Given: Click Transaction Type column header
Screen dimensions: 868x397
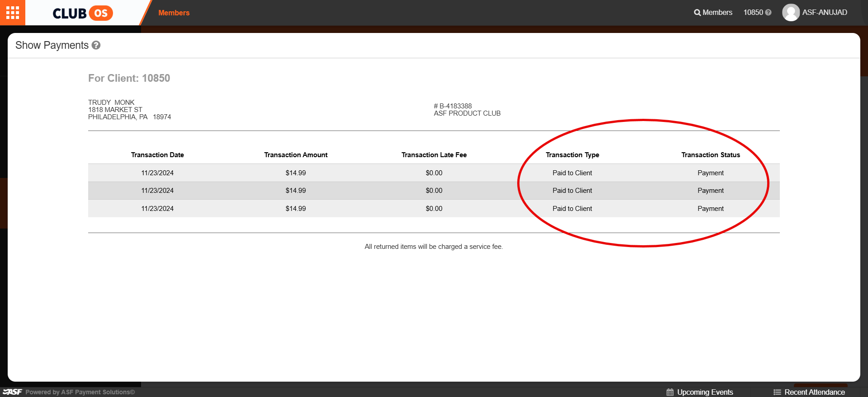Looking at the screenshot, I should click(572, 155).
